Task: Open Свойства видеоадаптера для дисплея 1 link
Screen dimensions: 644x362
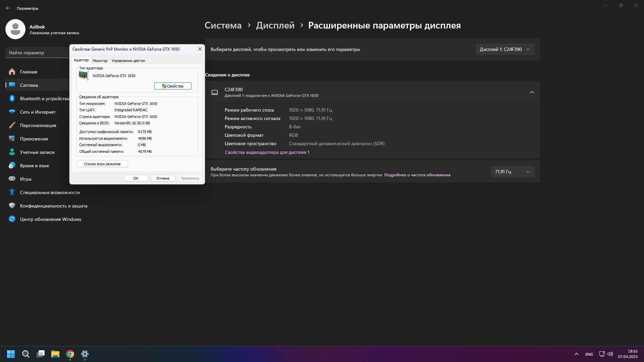Action: coord(267,152)
